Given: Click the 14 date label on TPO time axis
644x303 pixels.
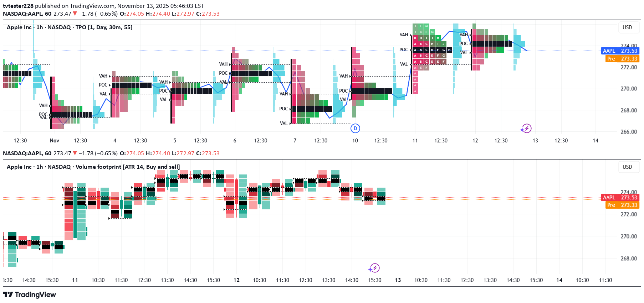Looking at the screenshot, I should (595, 141).
